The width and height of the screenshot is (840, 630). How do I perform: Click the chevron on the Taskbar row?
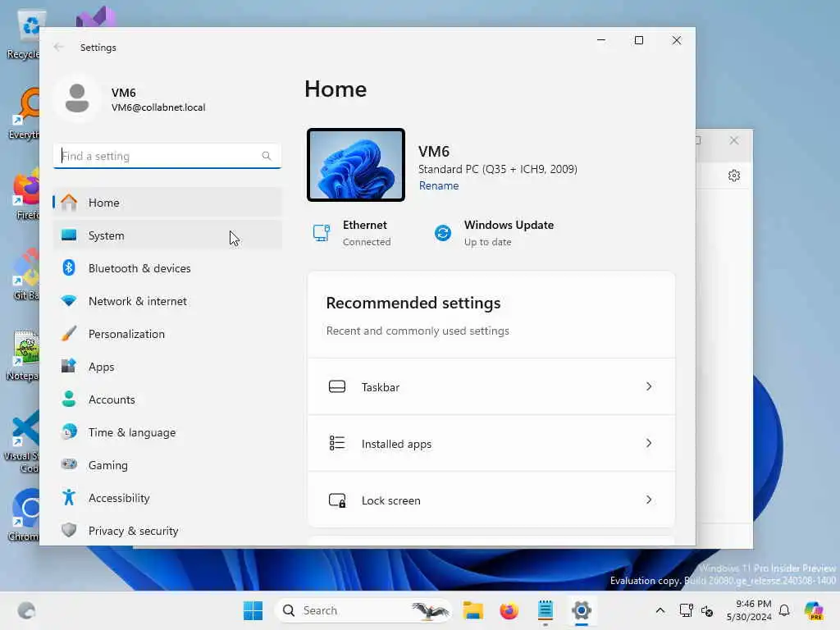click(x=649, y=386)
